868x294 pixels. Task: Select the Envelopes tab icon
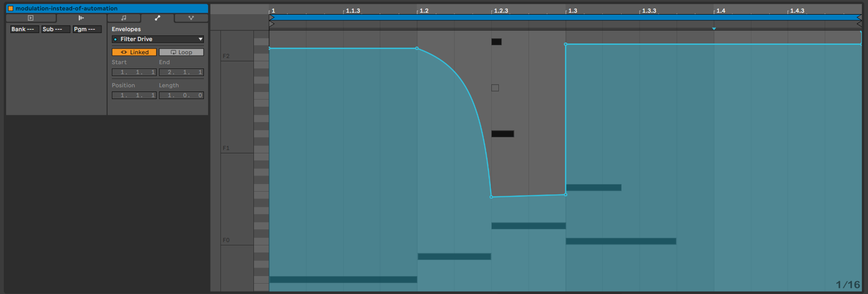(157, 18)
